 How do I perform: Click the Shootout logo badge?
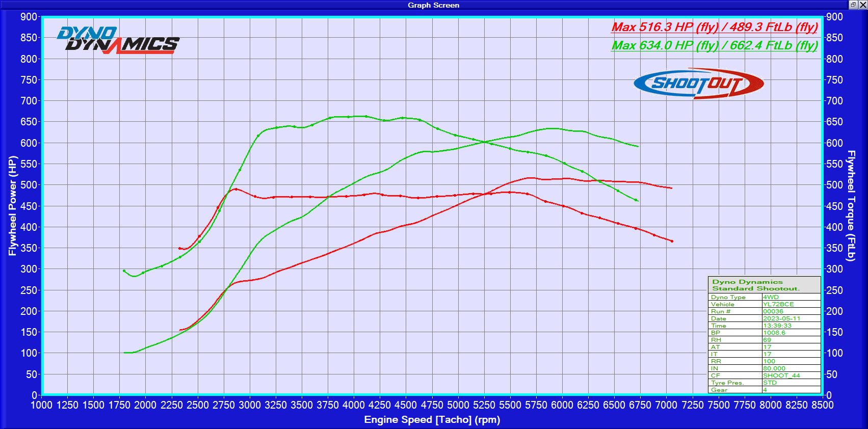point(698,84)
